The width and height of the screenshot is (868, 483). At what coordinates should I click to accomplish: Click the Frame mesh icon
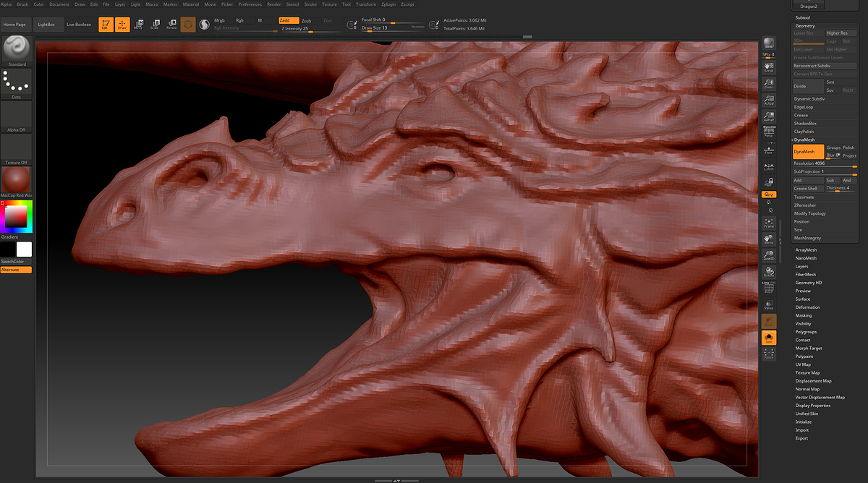pos(769,223)
